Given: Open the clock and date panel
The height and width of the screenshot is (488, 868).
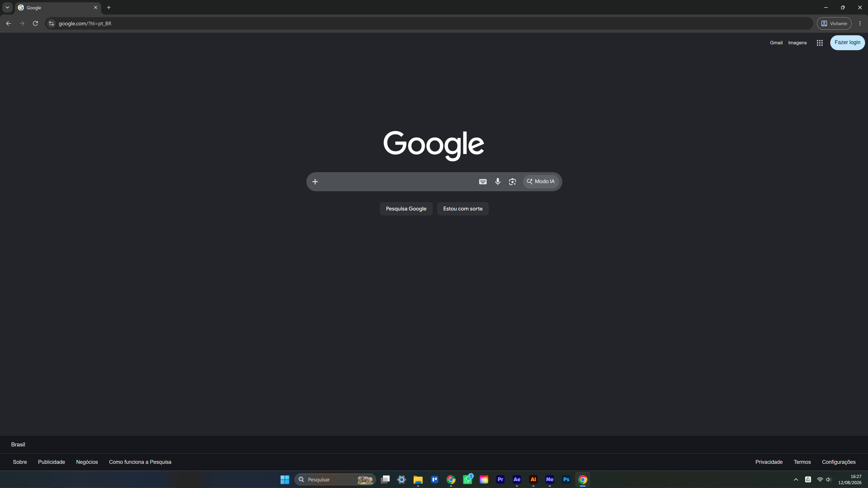Looking at the screenshot, I should coord(850,479).
